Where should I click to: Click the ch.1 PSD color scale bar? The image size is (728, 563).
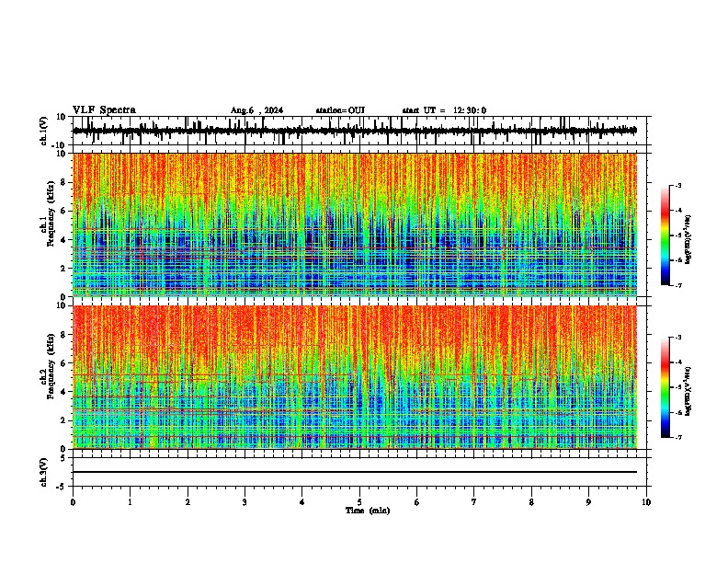pos(665,236)
